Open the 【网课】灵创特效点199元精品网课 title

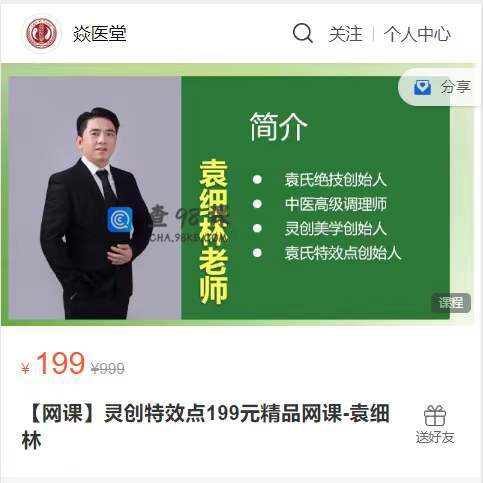click(x=206, y=427)
